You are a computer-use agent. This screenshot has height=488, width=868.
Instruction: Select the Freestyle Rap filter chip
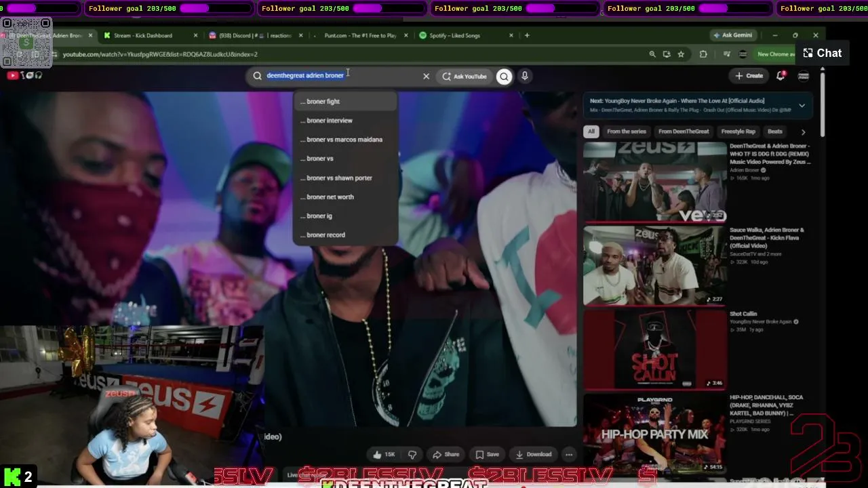[x=738, y=131]
